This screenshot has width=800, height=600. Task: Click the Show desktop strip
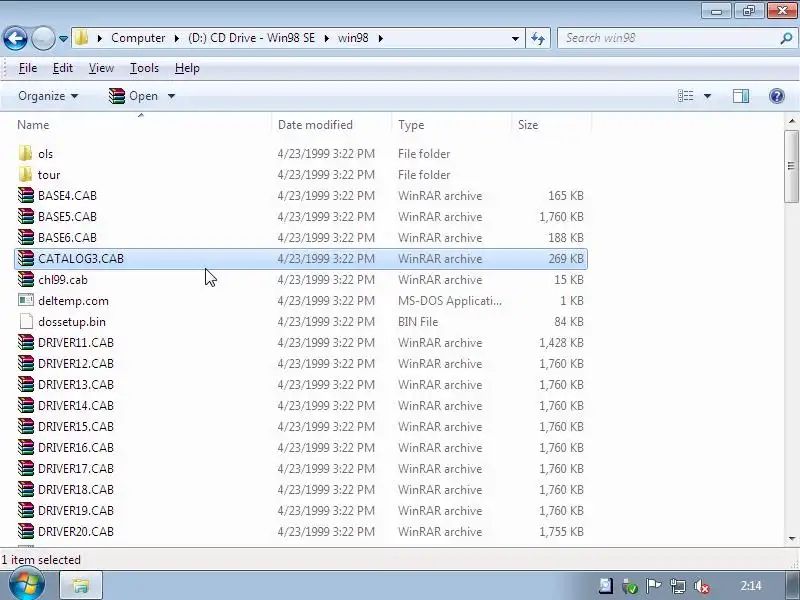[x=792, y=586]
